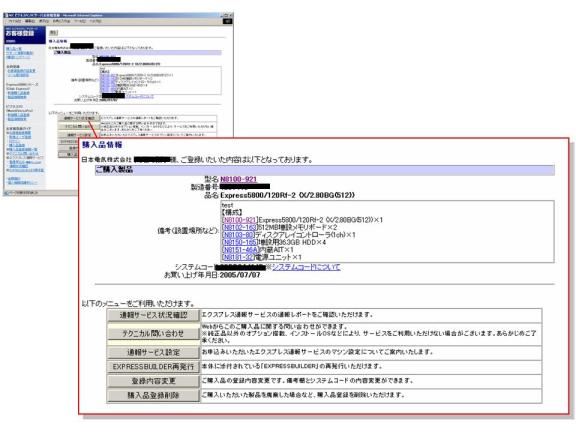The image size is (576, 432).
Task: Click the purchase date 2005/07/07
Action: tap(240, 275)
